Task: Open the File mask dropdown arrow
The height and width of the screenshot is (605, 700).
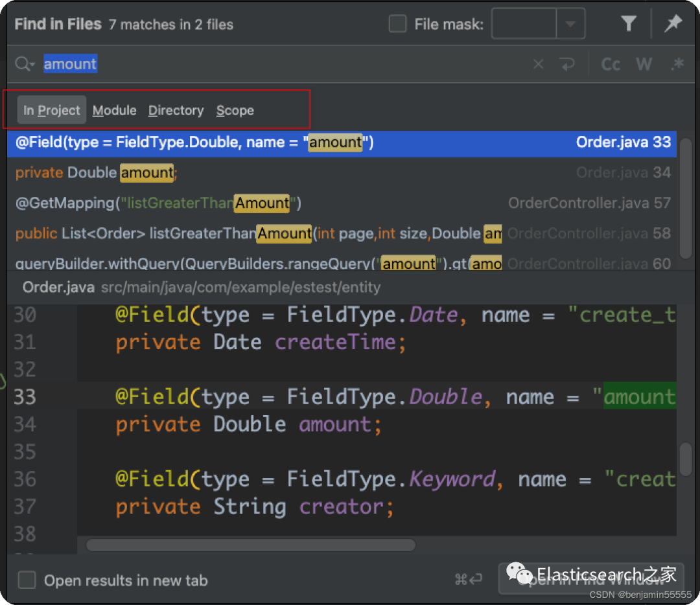Action: 570,24
